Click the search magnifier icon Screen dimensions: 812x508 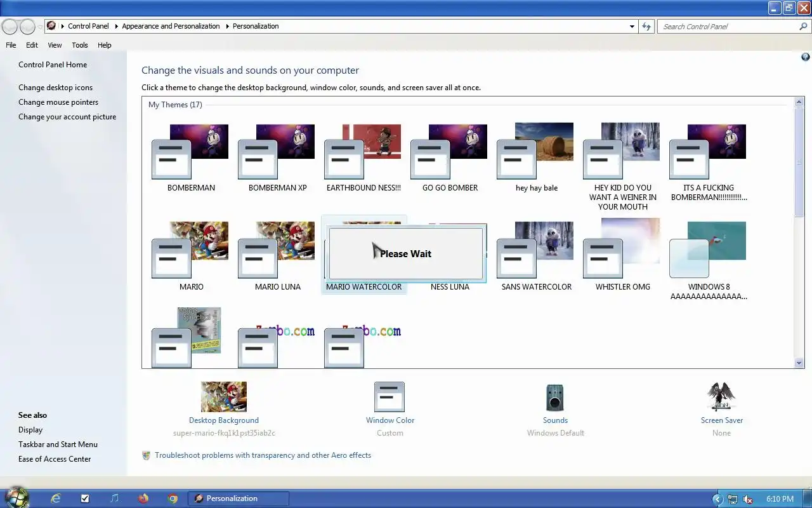coord(803,27)
